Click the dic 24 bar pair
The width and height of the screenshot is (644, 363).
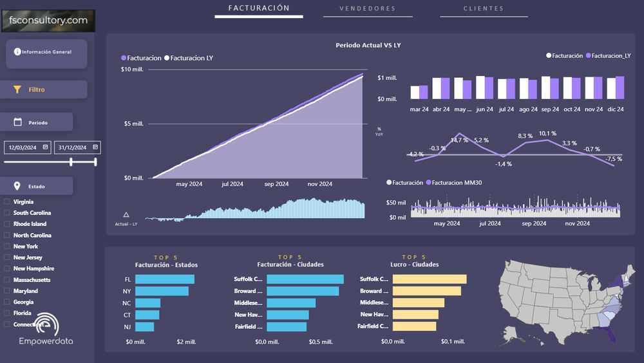pos(616,88)
